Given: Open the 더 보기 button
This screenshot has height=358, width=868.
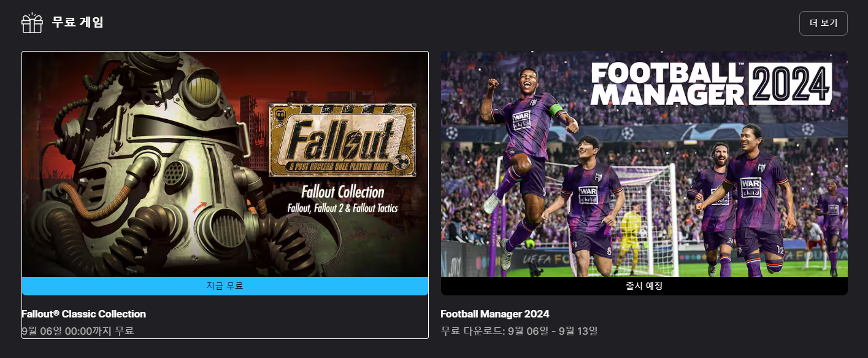Looking at the screenshot, I should click(823, 23).
